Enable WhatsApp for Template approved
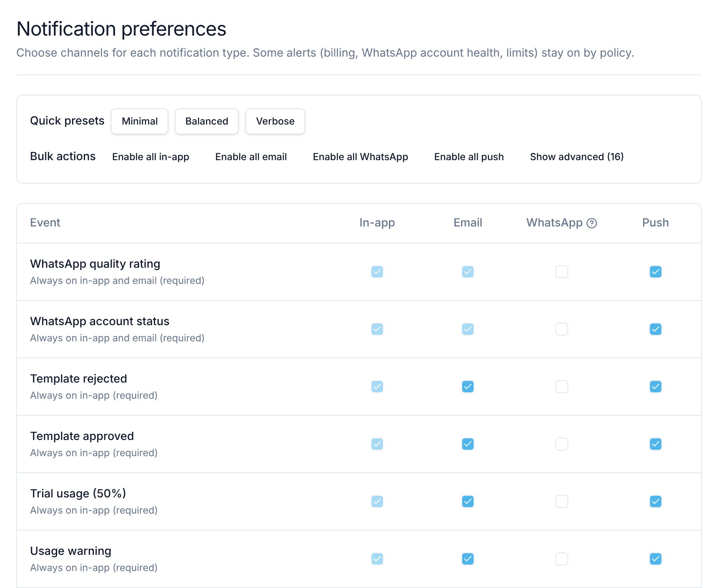 point(562,444)
